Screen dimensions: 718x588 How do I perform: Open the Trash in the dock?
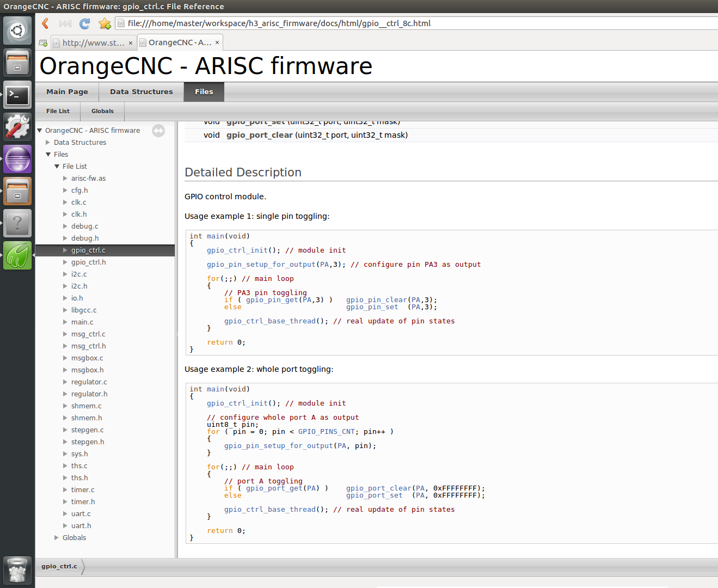pos(17,571)
